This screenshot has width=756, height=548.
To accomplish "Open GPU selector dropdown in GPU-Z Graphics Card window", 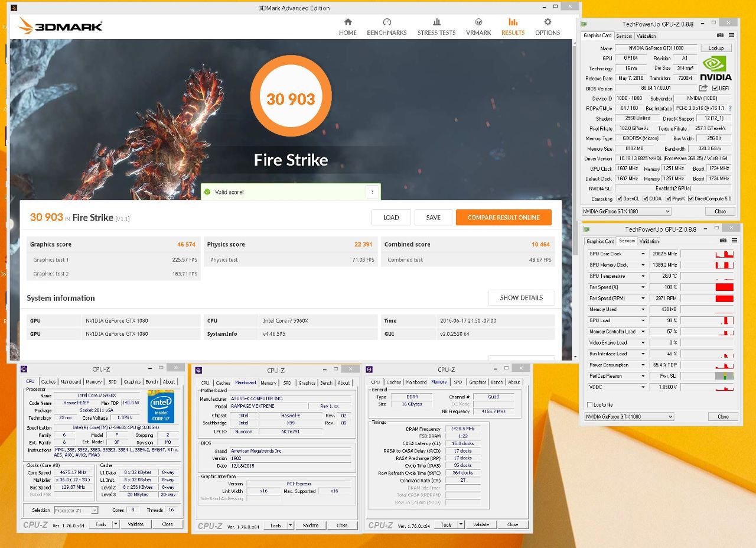I will (626, 211).
